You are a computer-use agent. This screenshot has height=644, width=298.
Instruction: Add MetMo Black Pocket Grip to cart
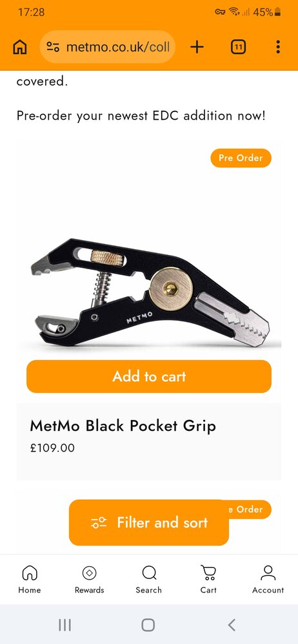[x=149, y=376]
